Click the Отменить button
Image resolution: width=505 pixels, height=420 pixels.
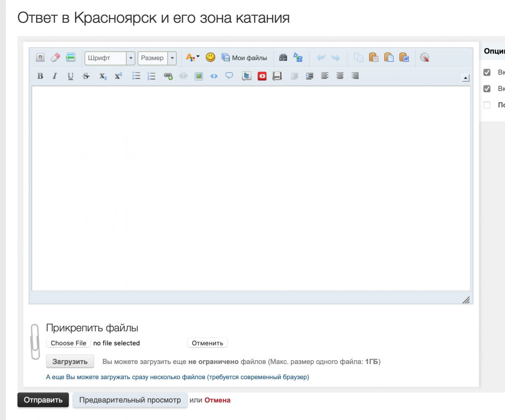207,343
